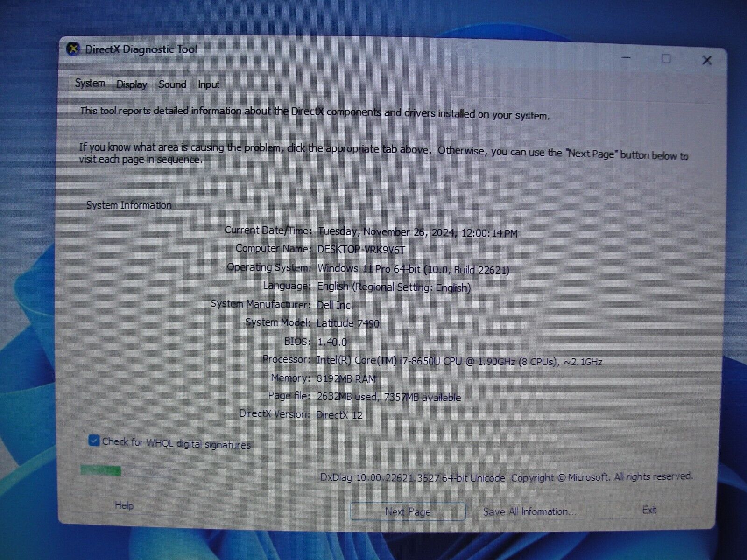The height and width of the screenshot is (560, 747).
Task: Click the Next Page button
Action: tap(408, 511)
